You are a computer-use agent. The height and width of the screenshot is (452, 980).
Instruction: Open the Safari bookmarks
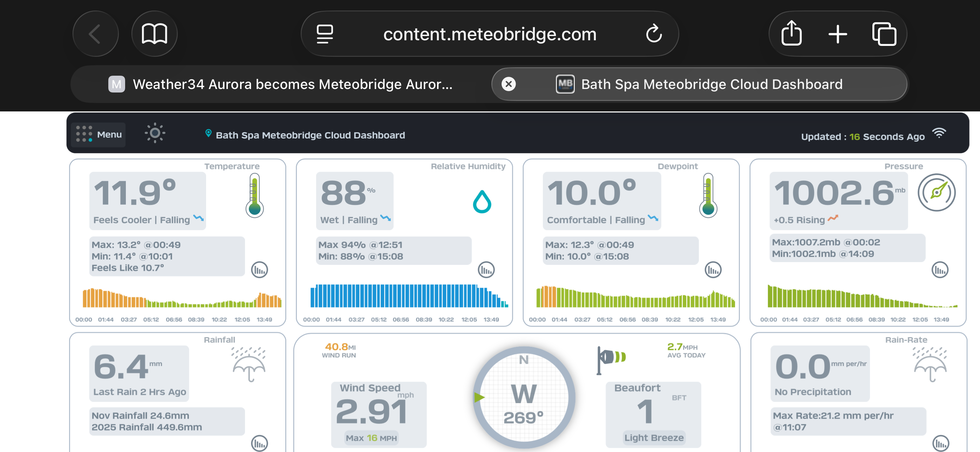point(154,34)
